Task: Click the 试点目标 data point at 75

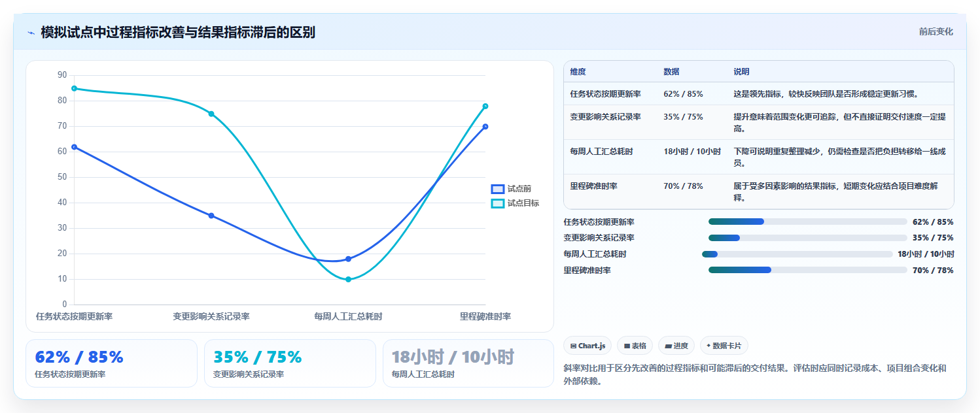Action: pyautogui.click(x=211, y=114)
